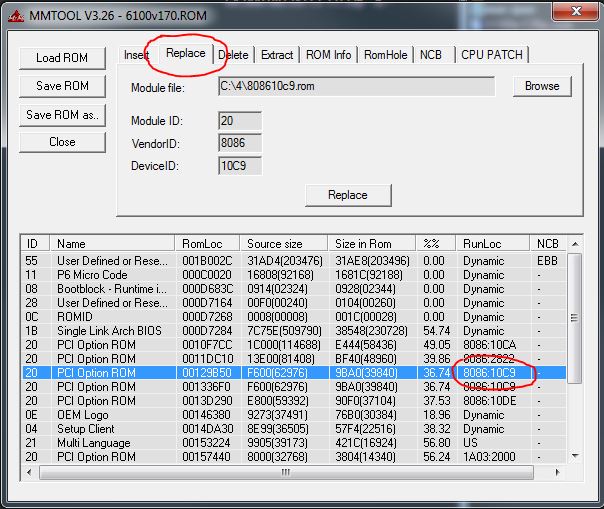Select the OEM Logo module row
604x509 pixels.
294,415
